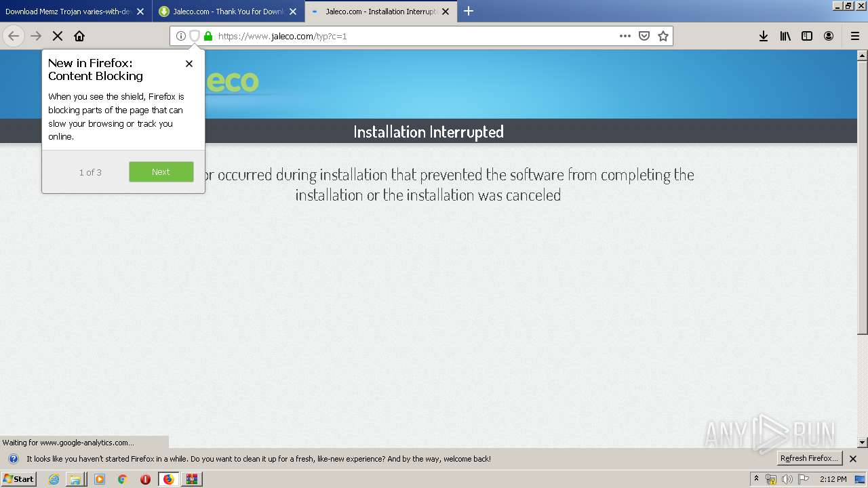The image size is (868, 488).
Task: Open Windows Explorer from taskbar
Action: coord(76,479)
